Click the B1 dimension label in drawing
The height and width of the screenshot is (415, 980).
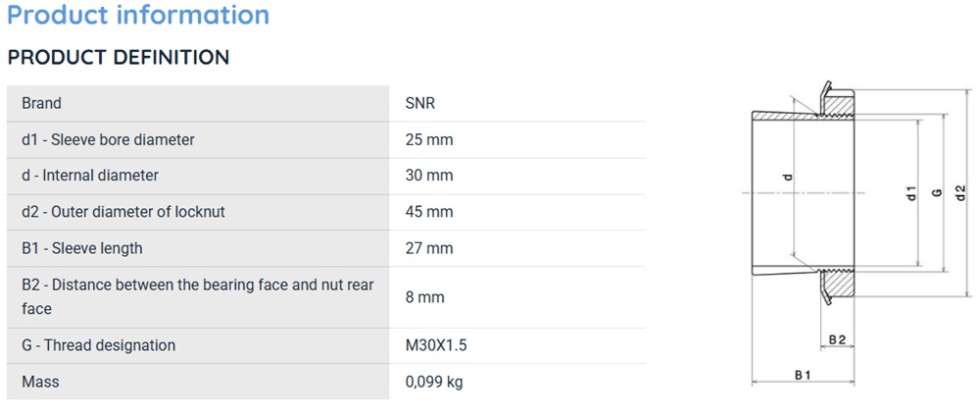(x=803, y=375)
